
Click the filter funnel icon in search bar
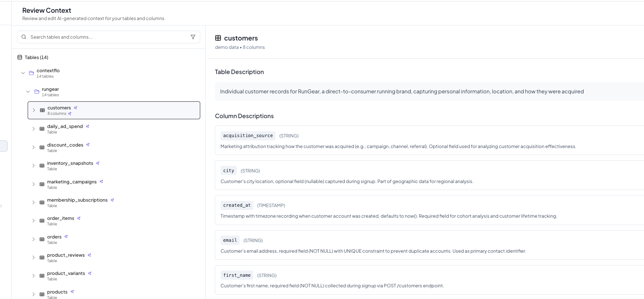(193, 37)
